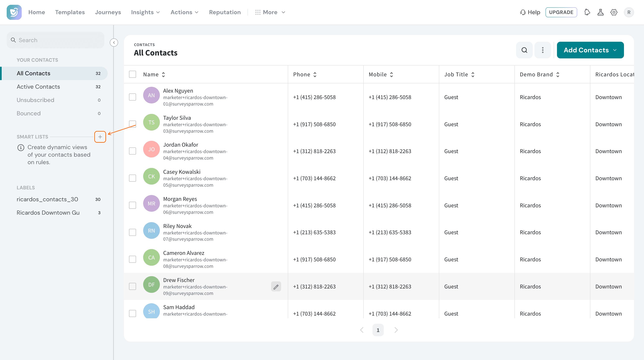The width and height of the screenshot is (644, 360).
Task: Expand the Insights dropdown menu
Action: pyautogui.click(x=145, y=12)
